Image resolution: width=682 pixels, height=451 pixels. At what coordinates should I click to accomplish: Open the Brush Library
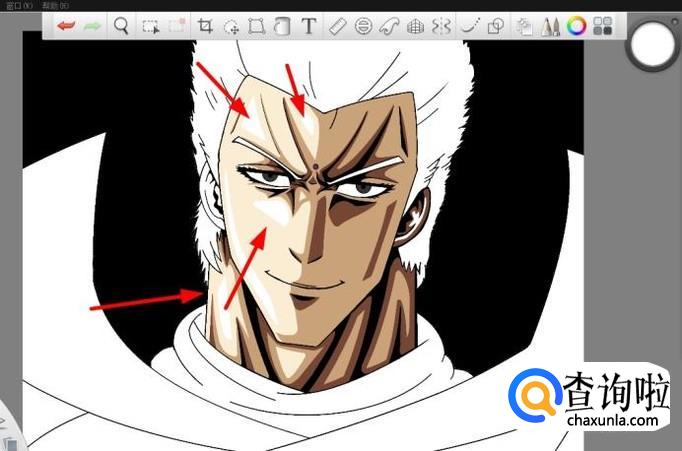(x=550, y=27)
